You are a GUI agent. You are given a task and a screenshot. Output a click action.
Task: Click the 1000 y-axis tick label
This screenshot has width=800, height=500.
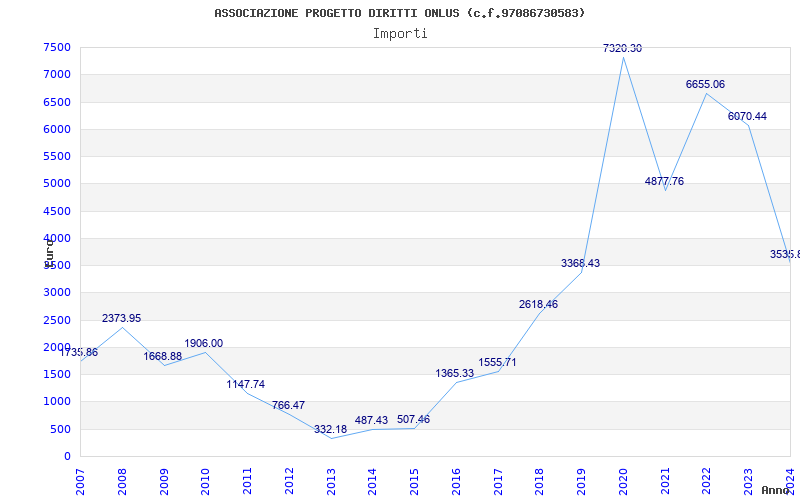(57, 402)
